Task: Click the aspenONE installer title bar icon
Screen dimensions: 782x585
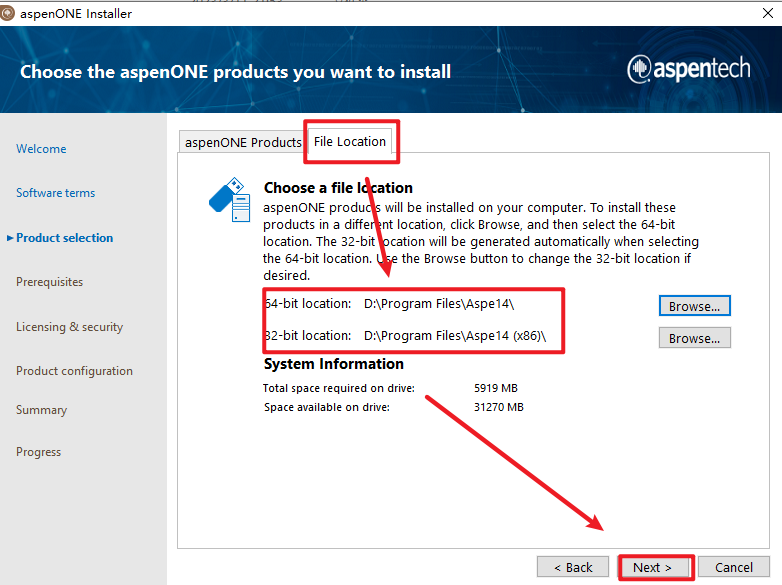Action: coord(8,13)
